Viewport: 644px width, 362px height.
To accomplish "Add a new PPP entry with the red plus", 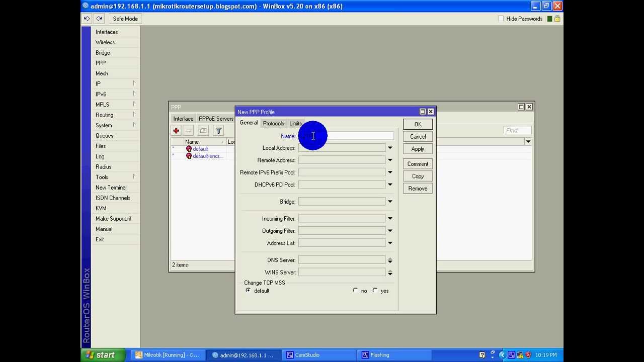I will coord(176,131).
